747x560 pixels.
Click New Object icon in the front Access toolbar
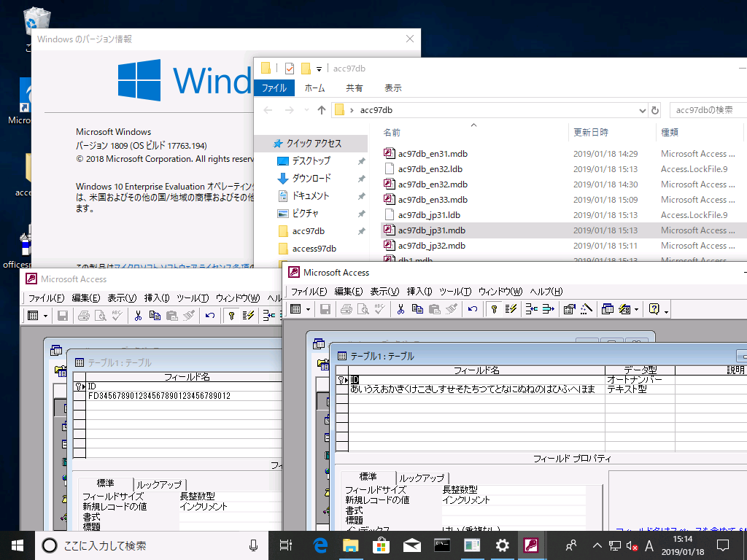624,309
